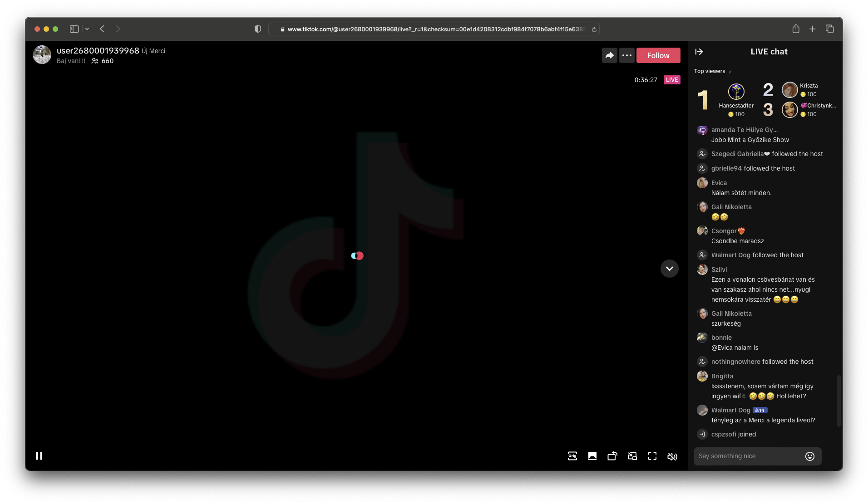The width and height of the screenshot is (868, 504).
Task: Open the host username user2680001939968
Action: click(98, 51)
